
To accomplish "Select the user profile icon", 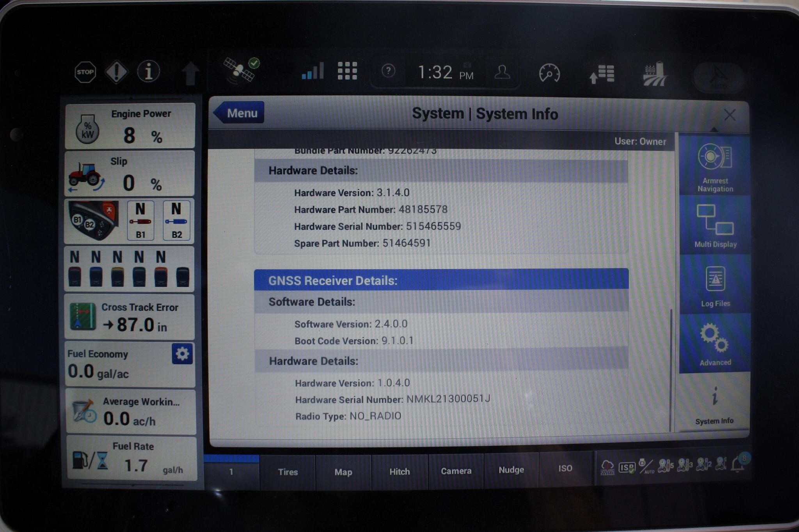I will point(502,72).
